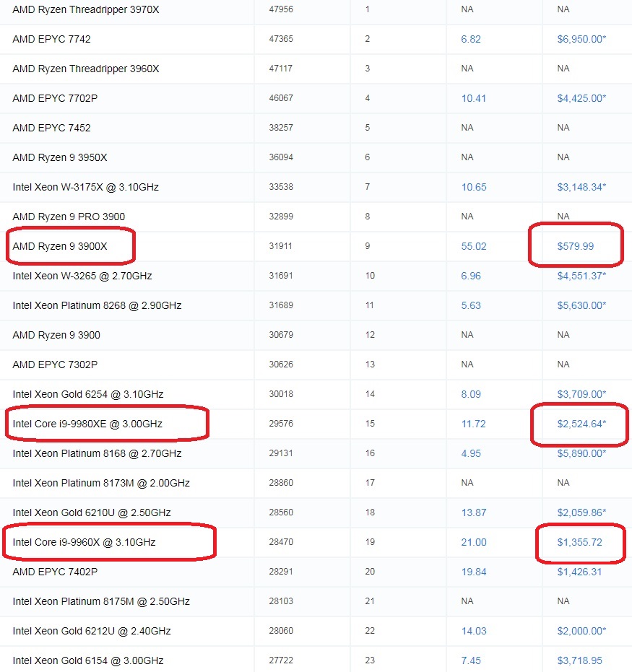The image size is (632, 672).
Task: Select the AMD Ryzen 9 3950X name
Action: 60,157
